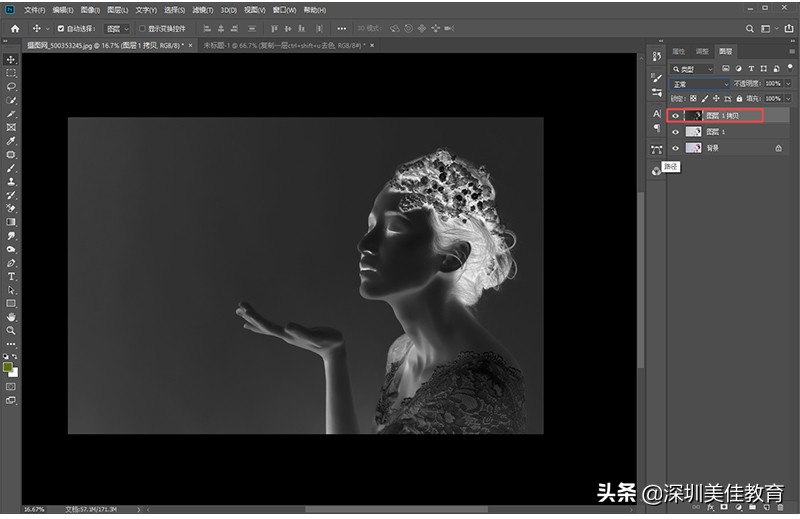
Task: Select the Move tool in toolbox
Action: (11, 60)
